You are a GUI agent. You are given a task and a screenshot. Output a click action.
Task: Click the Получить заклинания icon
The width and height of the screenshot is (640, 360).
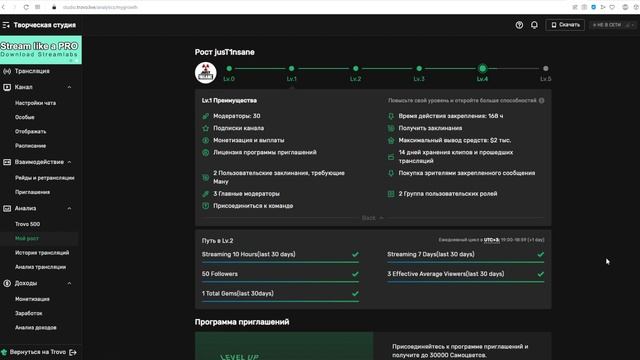click(391, 128)
